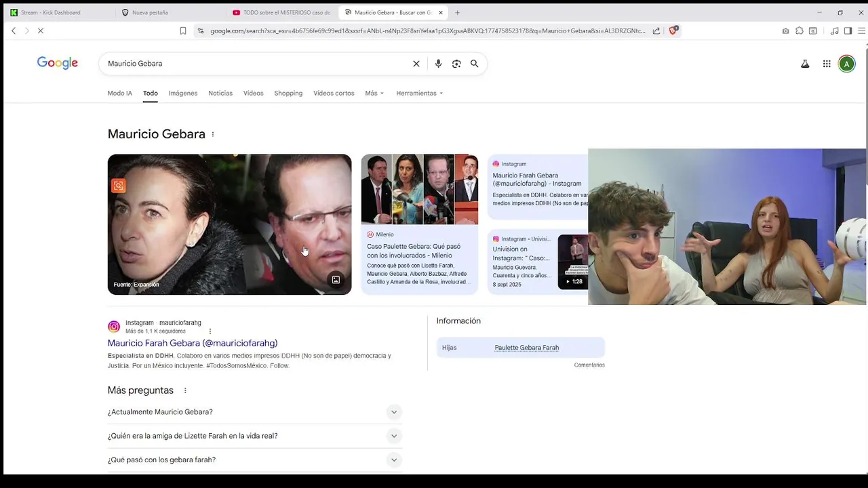Image resolution: width=868 pixels, height=488 pixels.
Task: Select the Noticias search tab
Action: point(220,93)
